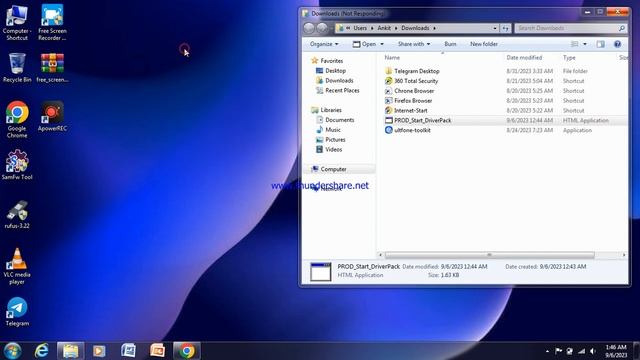Open the Windows Start menu

coord(12,351)
